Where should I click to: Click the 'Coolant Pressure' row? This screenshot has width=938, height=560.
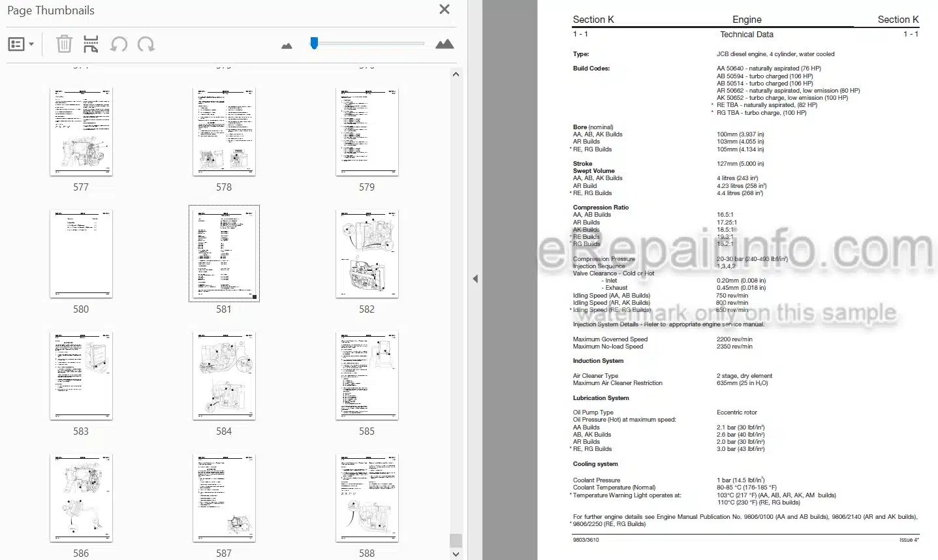tap(669, 480)
